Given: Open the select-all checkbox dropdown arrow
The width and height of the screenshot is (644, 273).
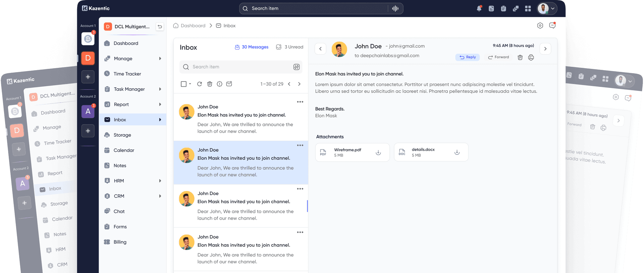Looking at the screenshot, I should 190,84.
